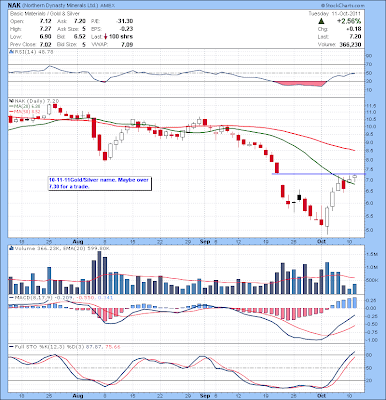The width and height of the screenshot is (386, 400).
Task: Click the Volume value 366,230
Action: pyautogui.click(x=350, y=44)
